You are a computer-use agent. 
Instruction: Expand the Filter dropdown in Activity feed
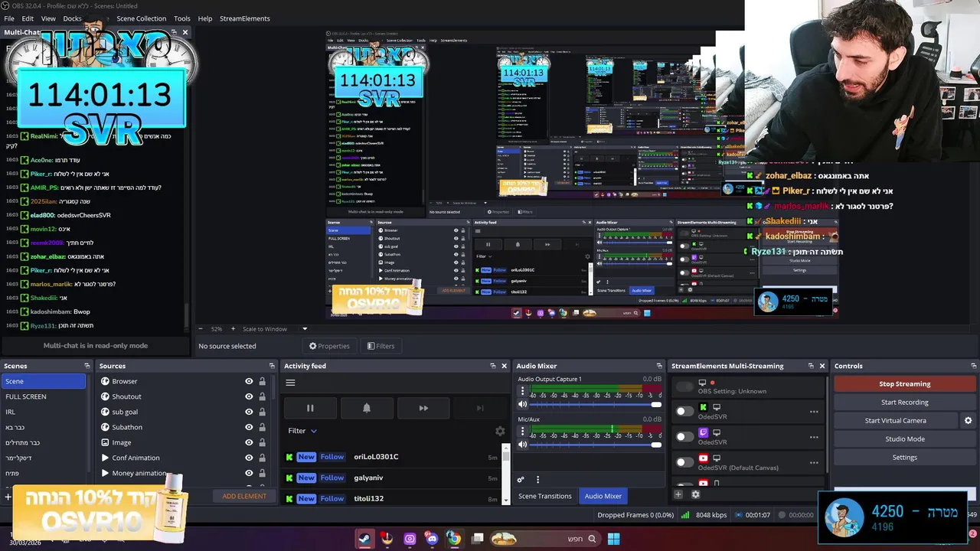(x=302, y=431)
